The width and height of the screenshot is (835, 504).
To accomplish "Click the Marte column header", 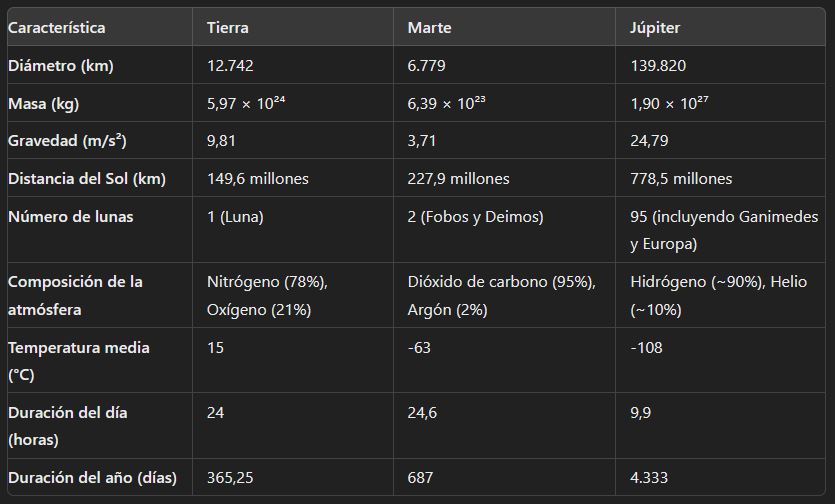I will point(429,28).
